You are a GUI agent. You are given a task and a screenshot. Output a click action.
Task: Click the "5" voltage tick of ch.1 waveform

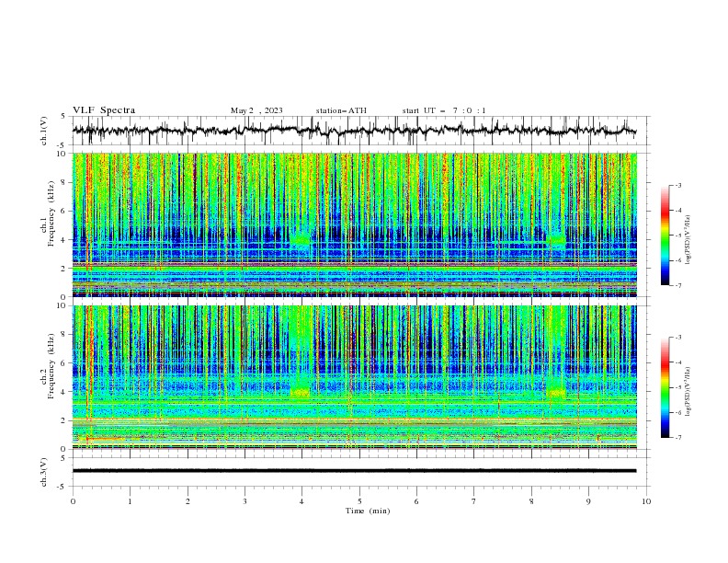(63, 116)
